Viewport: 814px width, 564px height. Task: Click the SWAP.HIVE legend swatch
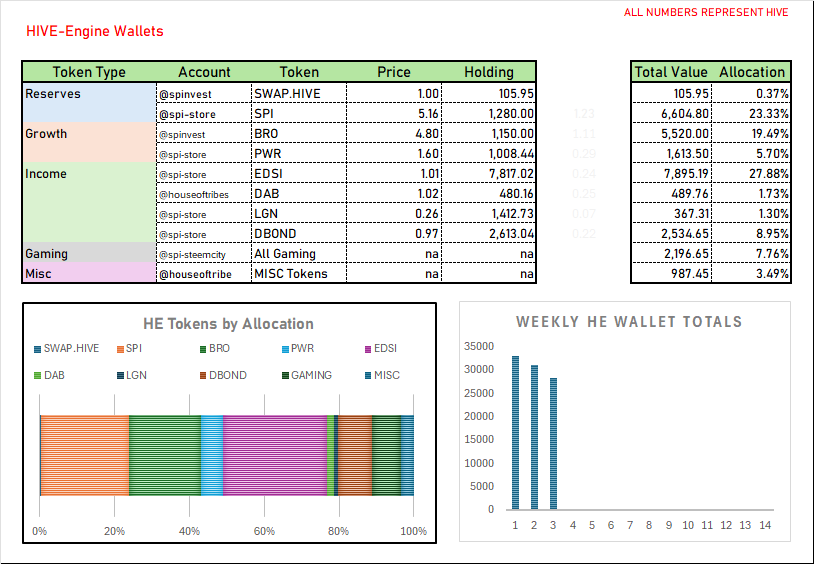[x=37, y=349]
